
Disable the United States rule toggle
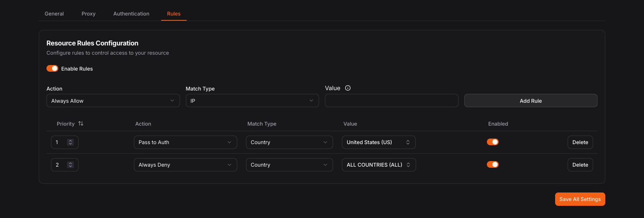[x=492, y=142]
